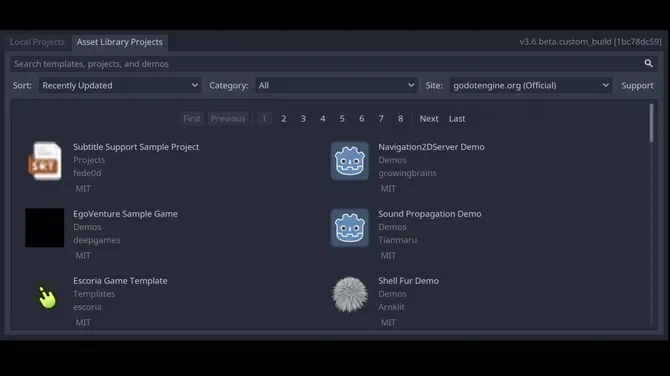Viewport: 670px width, 376px height.
Task: Open Shell Fur Demo title link
Action: point(408,281)
